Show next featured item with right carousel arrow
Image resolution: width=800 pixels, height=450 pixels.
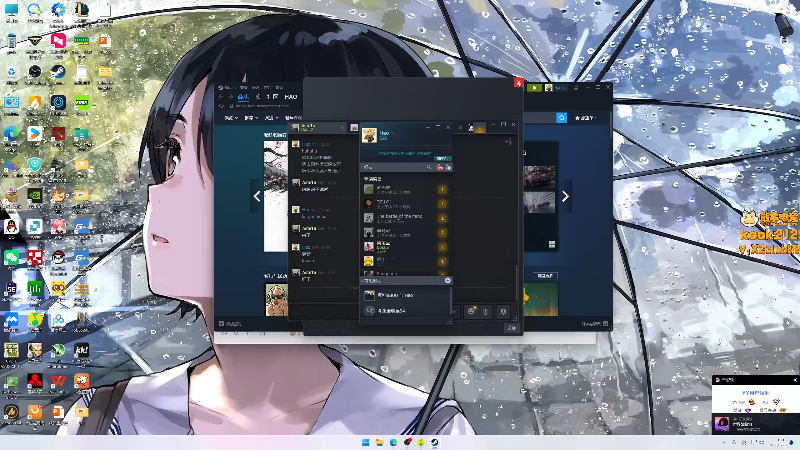[565, 196]
